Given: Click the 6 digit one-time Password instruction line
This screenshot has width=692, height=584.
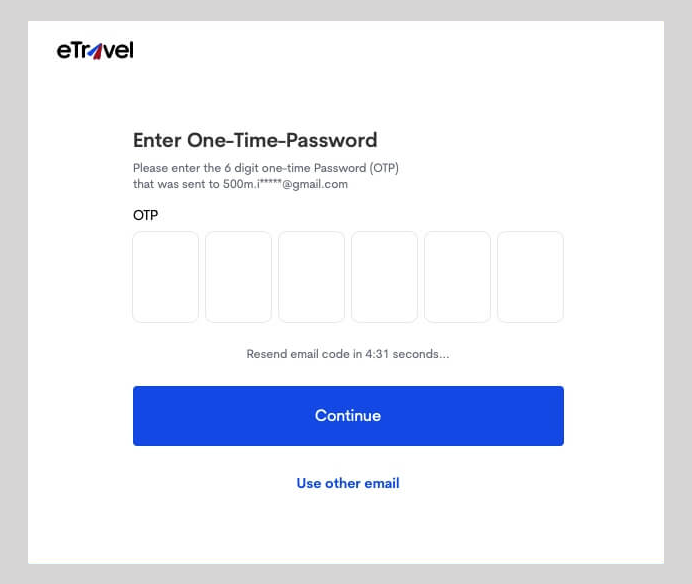Looking at the screenshot, I should coord(266,168).
